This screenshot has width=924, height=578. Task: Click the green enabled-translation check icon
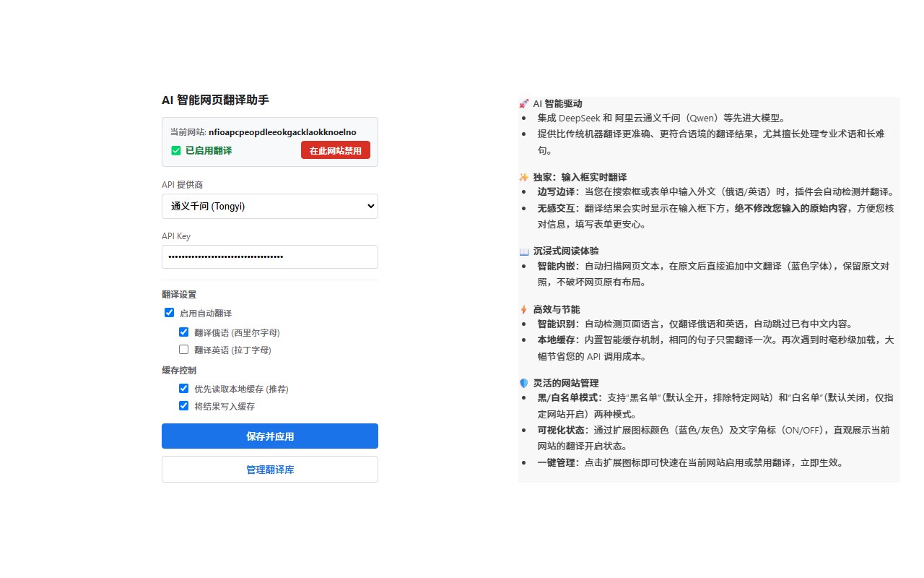175,150
